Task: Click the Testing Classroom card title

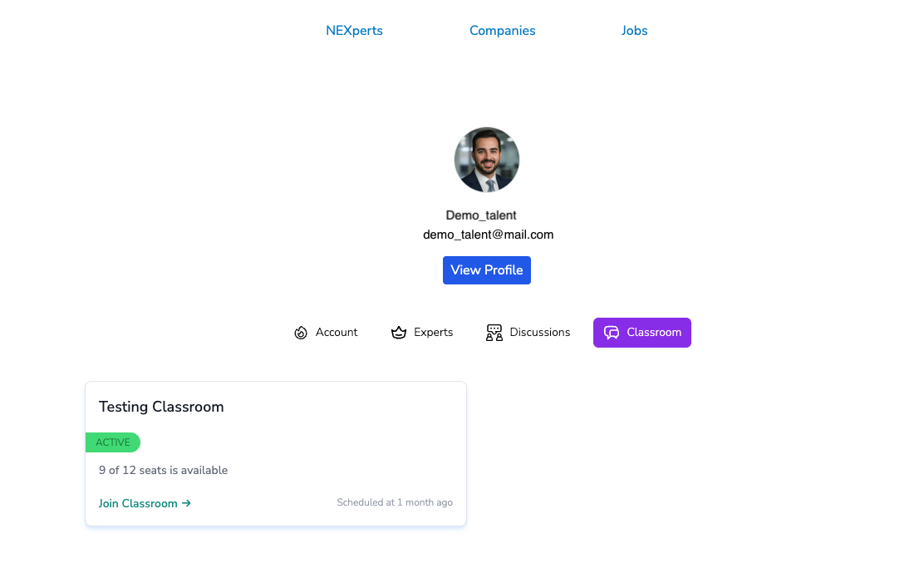Action: coord(161,407)
